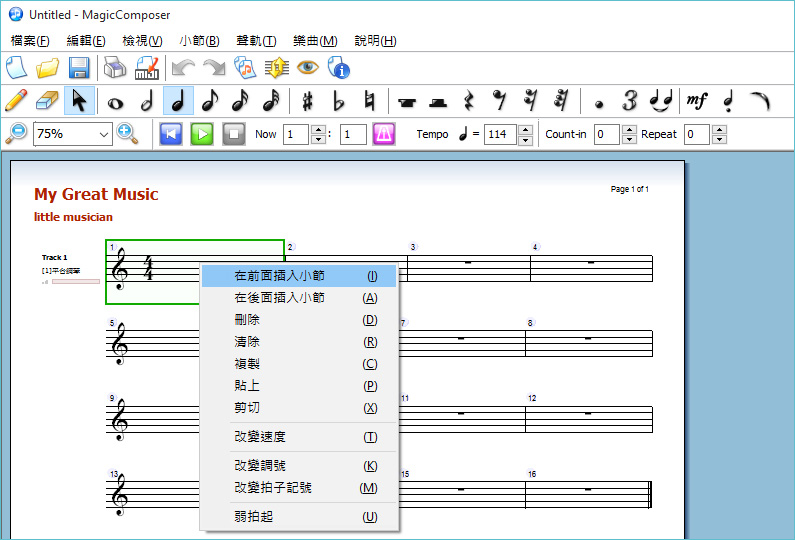Select the flat accidental icon

[x=338, y=101]
